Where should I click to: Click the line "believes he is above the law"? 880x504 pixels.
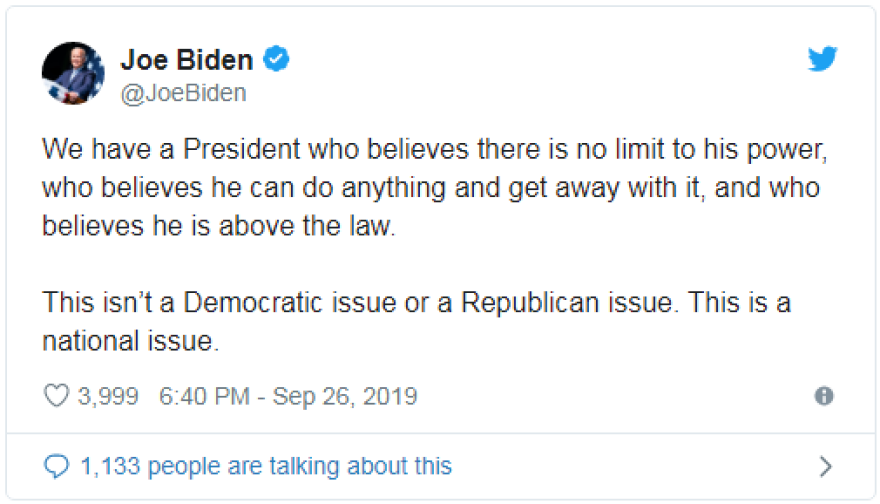(219, 226)
